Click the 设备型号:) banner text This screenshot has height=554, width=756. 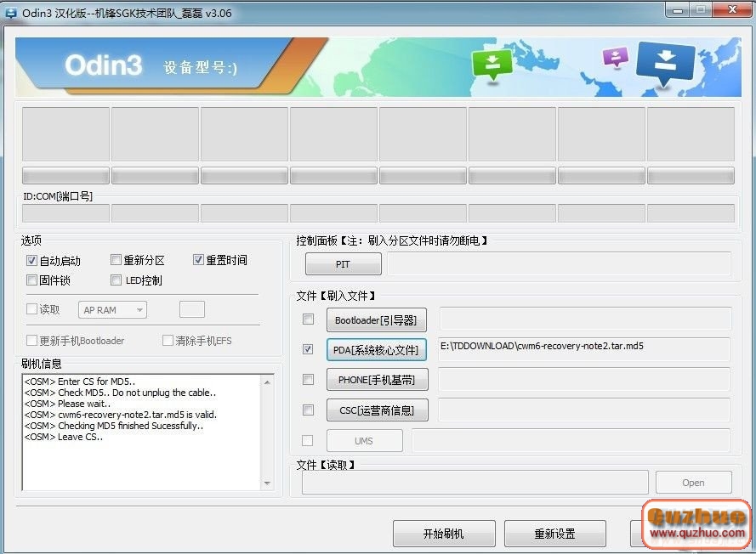click(x=200, y=67)
